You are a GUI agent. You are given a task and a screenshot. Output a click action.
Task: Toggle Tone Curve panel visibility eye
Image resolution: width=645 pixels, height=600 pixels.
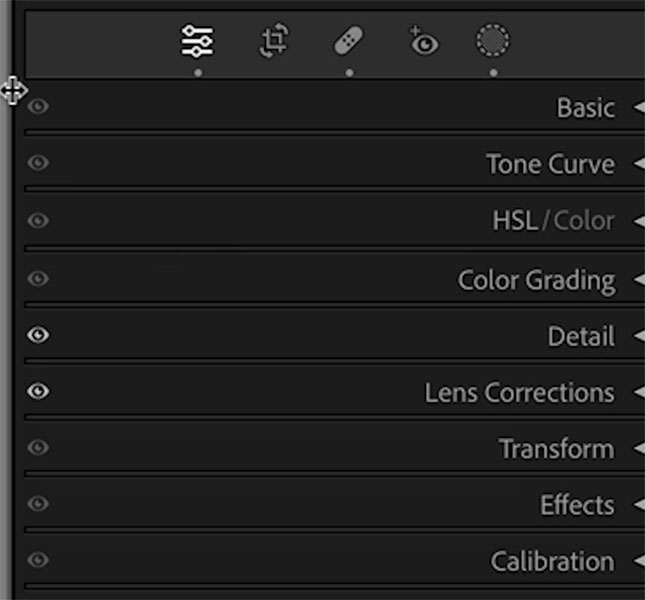[x=38, y=162]
